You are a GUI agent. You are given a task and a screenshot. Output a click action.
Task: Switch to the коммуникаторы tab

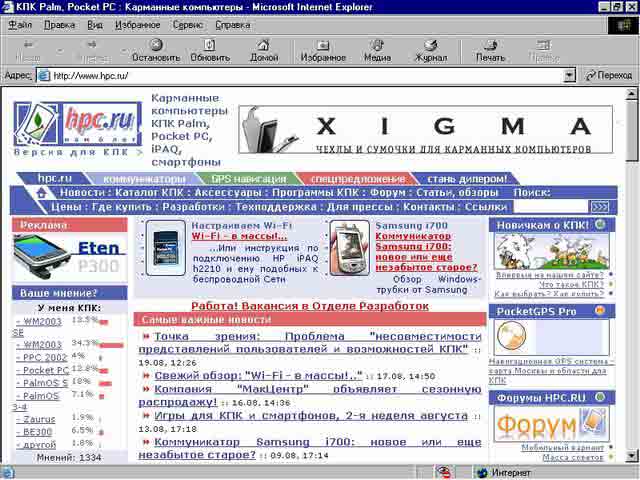point(144,179)
